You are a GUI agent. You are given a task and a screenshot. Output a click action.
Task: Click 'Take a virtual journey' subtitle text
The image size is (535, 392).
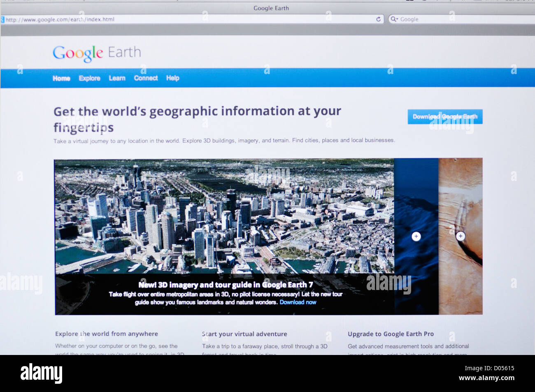[x=224, y=141]
